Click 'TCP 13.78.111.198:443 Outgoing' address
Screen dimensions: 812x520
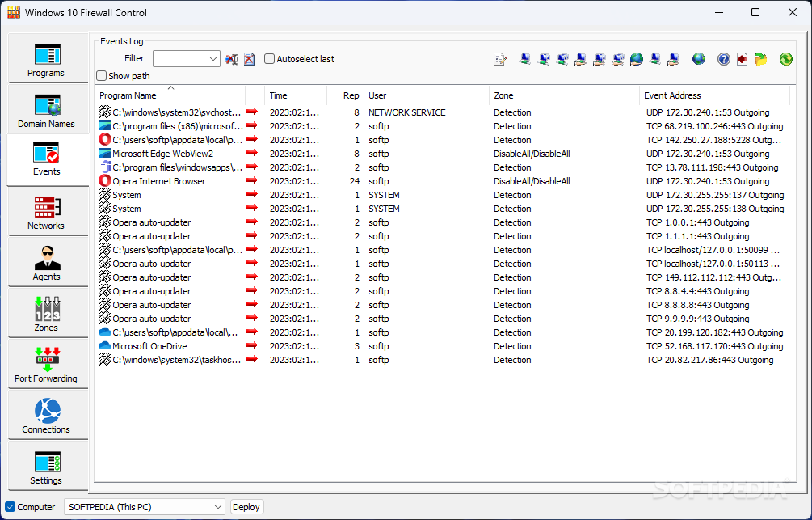pos(712,167)
